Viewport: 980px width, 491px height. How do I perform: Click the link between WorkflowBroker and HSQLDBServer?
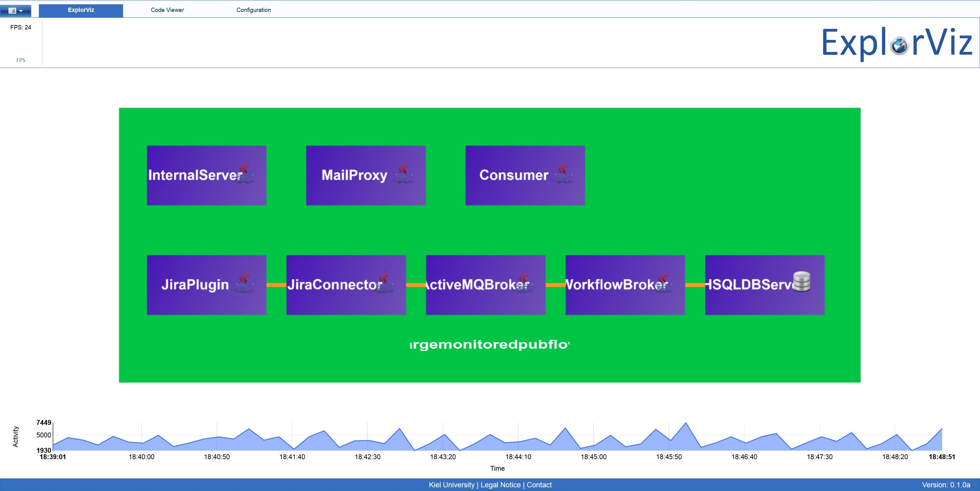click(695, 285)
